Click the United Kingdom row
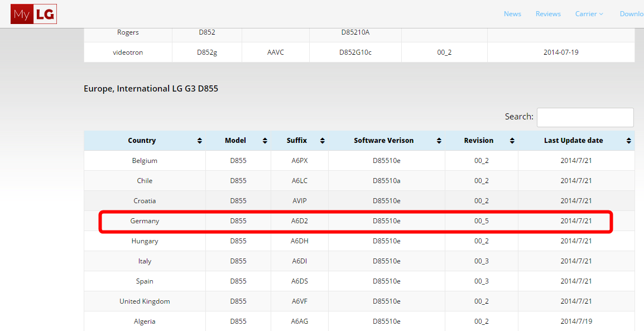Viewport: 644px width, 331px height. [x=145, y=301]
